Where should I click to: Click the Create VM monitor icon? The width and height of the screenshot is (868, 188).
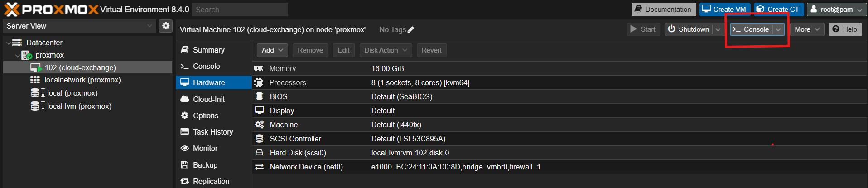[706, 9]
